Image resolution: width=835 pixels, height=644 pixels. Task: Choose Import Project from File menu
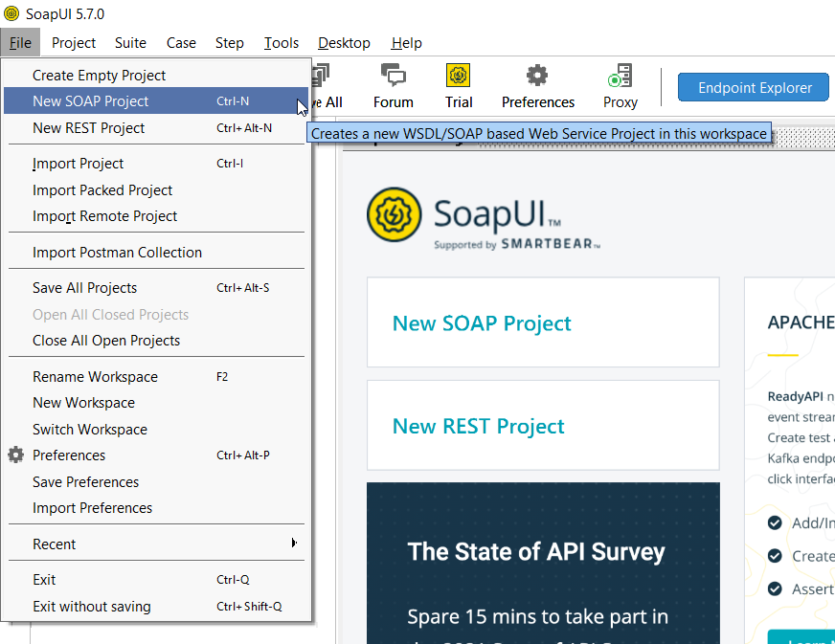pyautogui.click(x=156, y=164)
